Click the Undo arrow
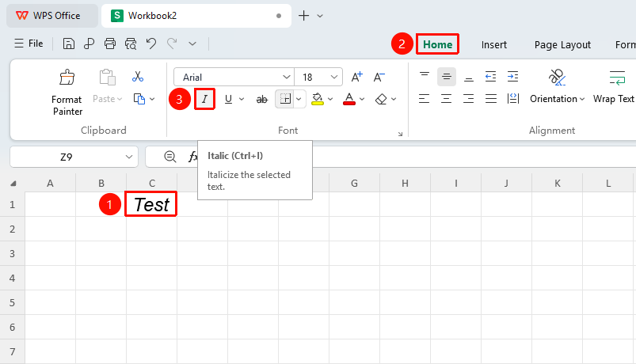Screen dimensions: 636x364 151,44
